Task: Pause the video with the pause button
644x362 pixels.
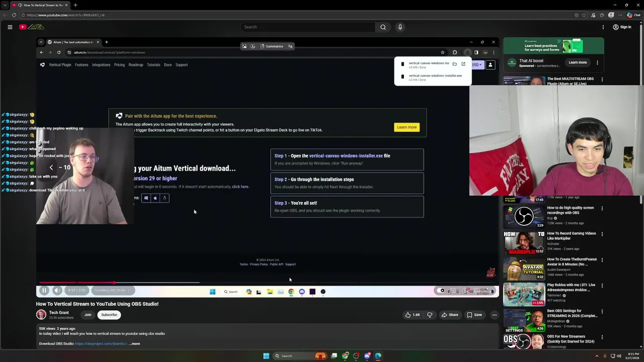Action: pos(44,290)
